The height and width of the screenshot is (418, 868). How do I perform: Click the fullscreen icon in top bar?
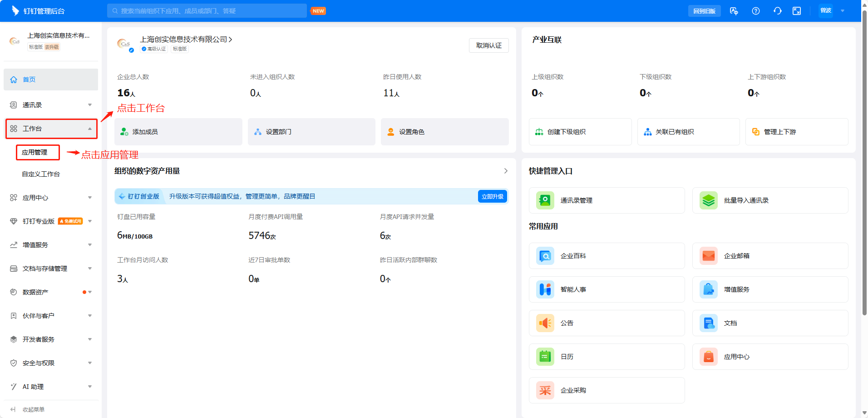(x=797, y=11)
